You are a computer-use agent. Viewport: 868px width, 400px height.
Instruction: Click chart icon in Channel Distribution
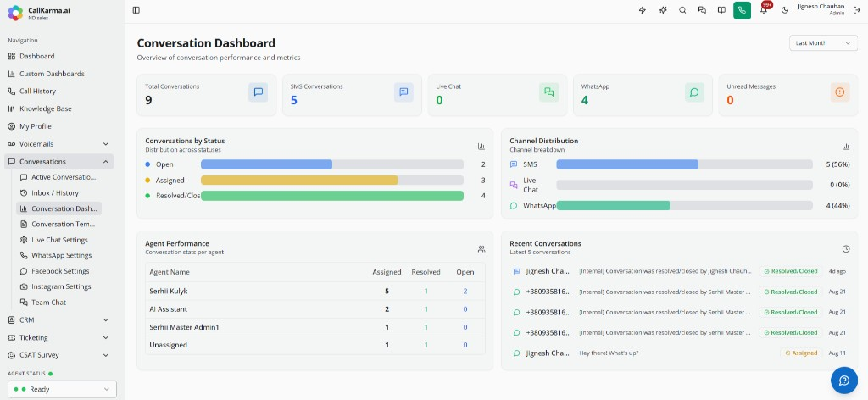pos(846,146)
